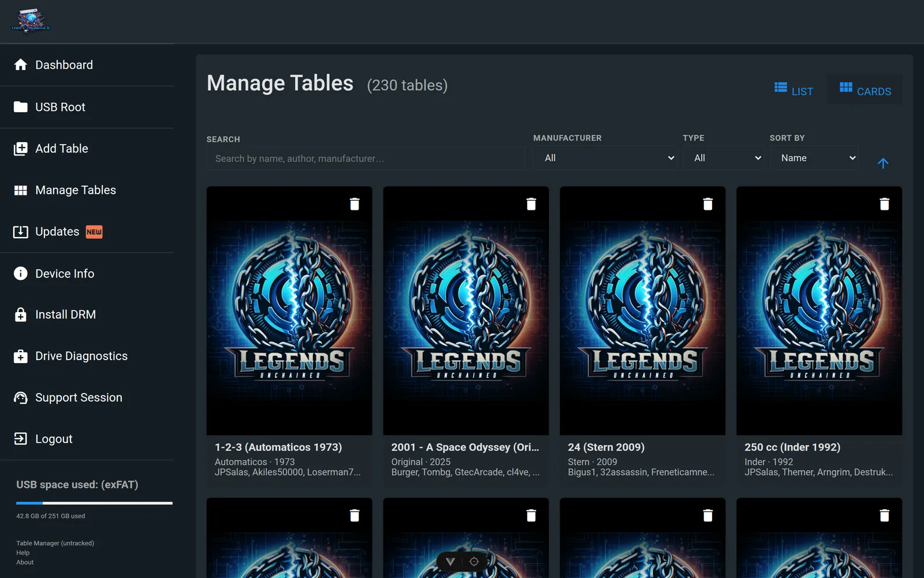
Task: Switch to CARDS view
Action: click(865, 90)
